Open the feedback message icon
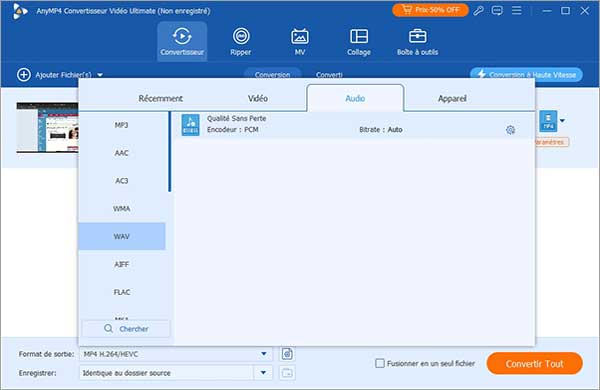The height and width of the screenshot is (390, 600). tap(497, 10)
